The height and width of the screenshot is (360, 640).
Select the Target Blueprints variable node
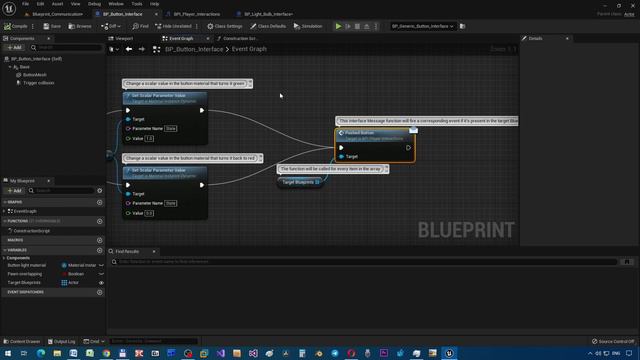pos(300,182)
